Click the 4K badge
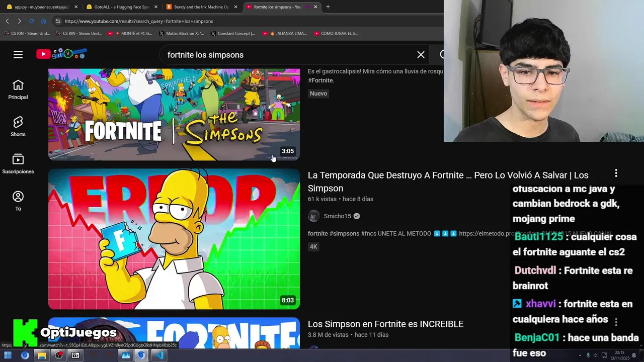 pos(313,247)
